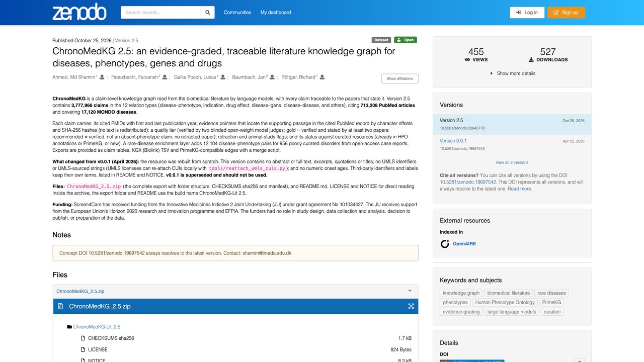Click the curation keyword tag
This screenshot has height=362, width=644.
click(x=552, y=312)
